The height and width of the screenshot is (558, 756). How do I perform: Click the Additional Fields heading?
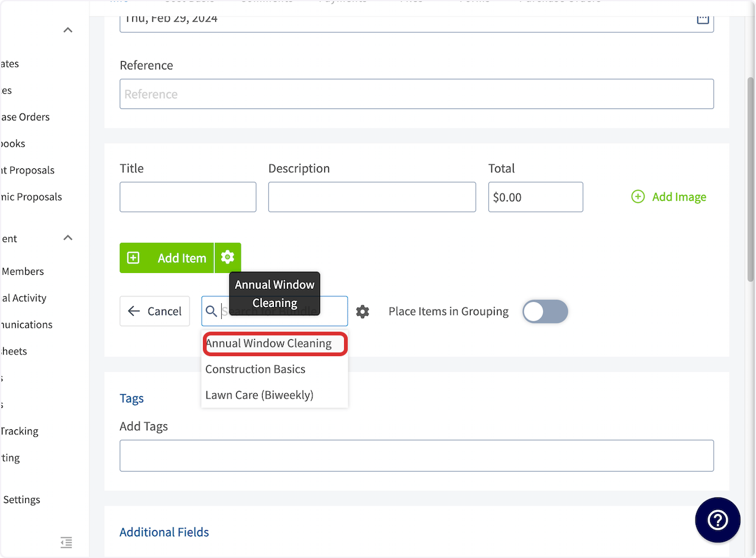(x=164, y=532)
